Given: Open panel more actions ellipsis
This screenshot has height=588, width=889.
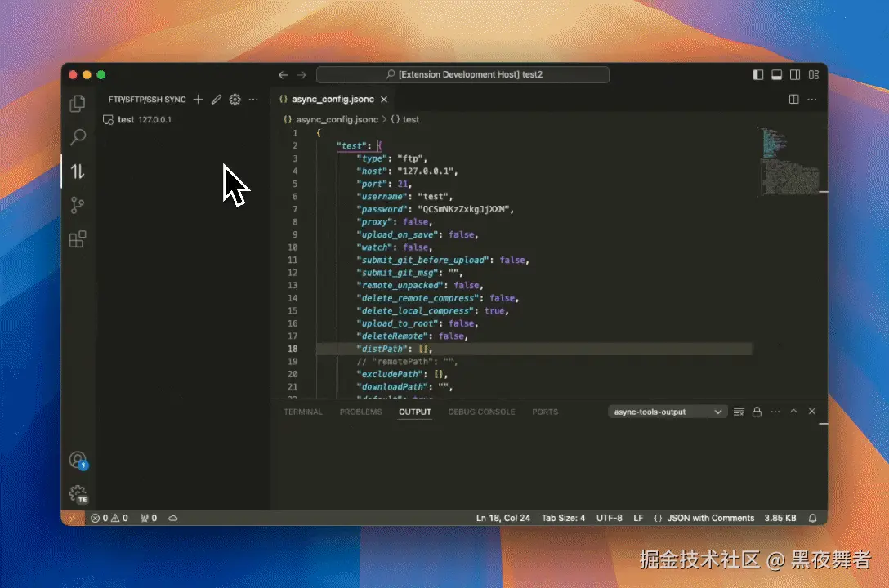Looking at the screenshot, I should click(x=775, y=412).
